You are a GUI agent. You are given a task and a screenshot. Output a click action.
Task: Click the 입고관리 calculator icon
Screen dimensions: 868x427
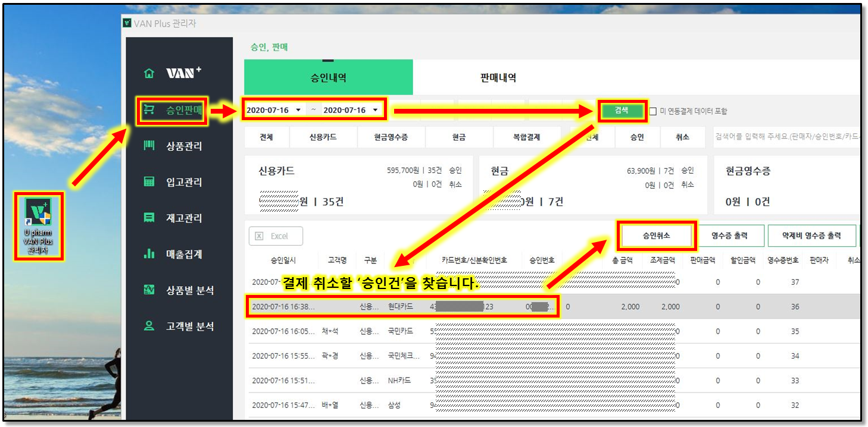click(x=149, y=182)
